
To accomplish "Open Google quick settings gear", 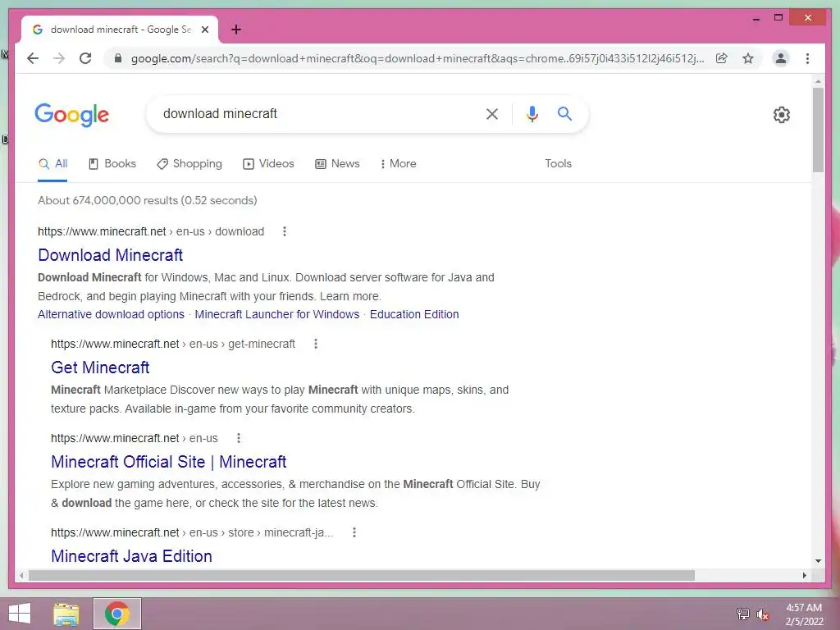I will 782,115.
